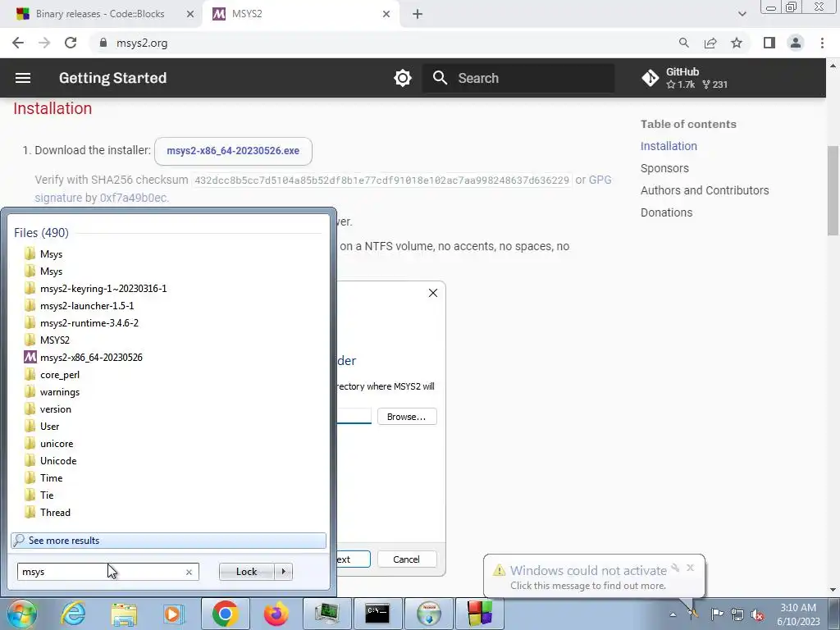Viewport: 840px width, 630px height.
Task: Go back to the previous page
Action: 18,43
